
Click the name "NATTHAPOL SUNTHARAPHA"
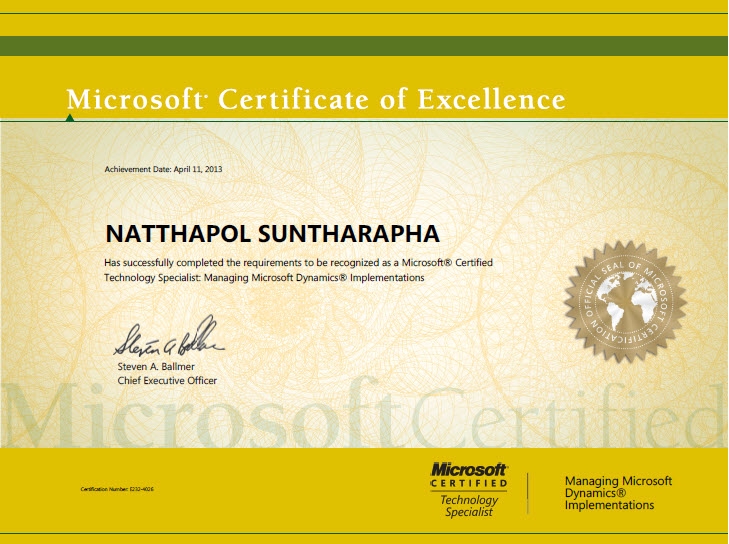click(x=272, y=234)
